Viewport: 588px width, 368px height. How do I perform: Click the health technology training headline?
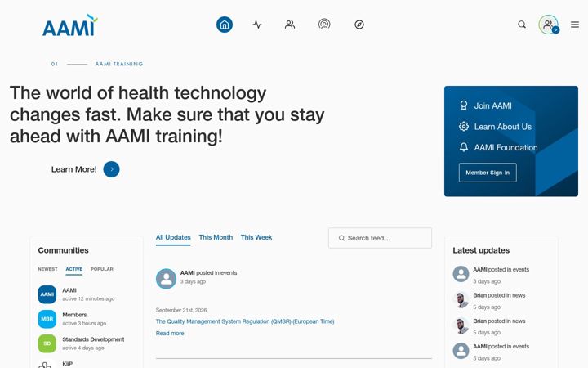167,114
